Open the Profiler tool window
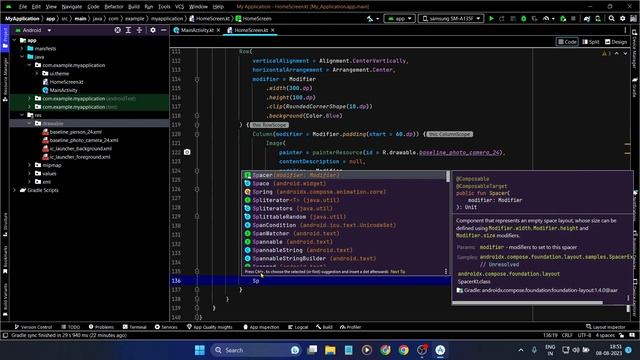This screenshot has width=640, height=360. pyautogui.click(x=351, y=327)
